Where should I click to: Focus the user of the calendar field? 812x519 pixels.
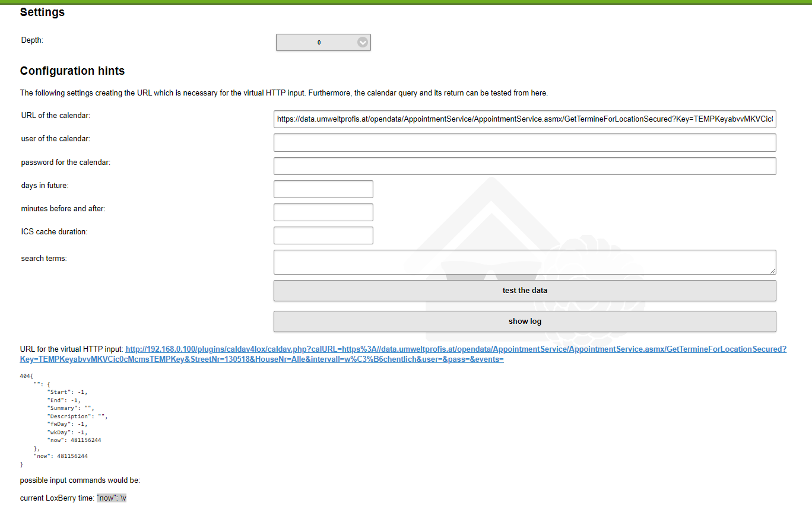click(x=525, y=142)
